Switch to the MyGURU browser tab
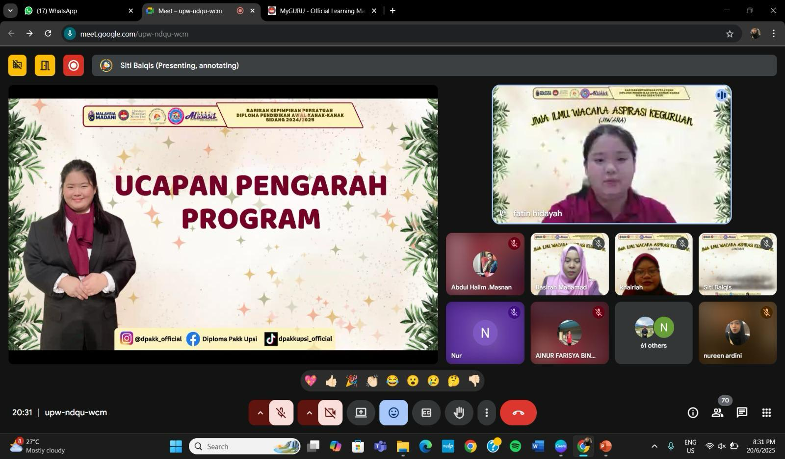The width and height of the screenshot is (785, 460). (x=322, y=11)
